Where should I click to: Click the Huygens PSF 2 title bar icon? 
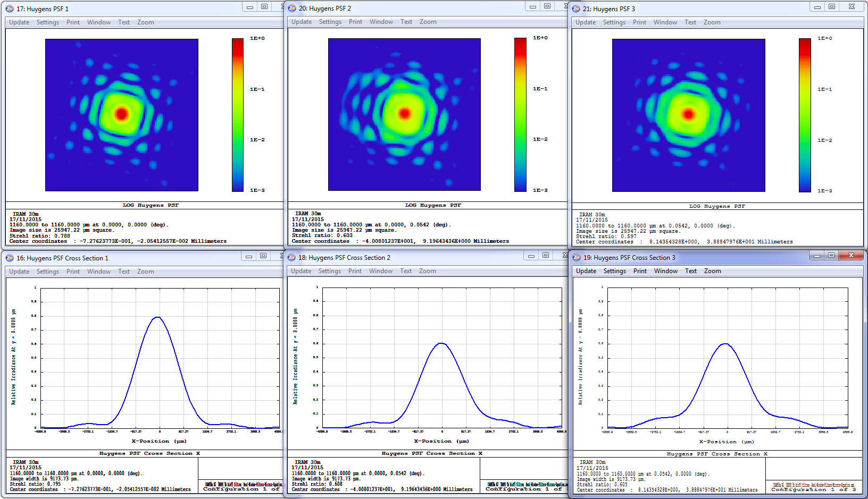coord(292,9)
